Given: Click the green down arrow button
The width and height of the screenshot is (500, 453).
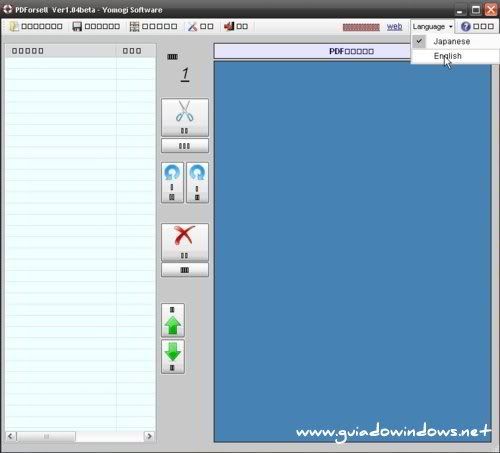Looking at the screenshot, I should [x=173, y=357].
